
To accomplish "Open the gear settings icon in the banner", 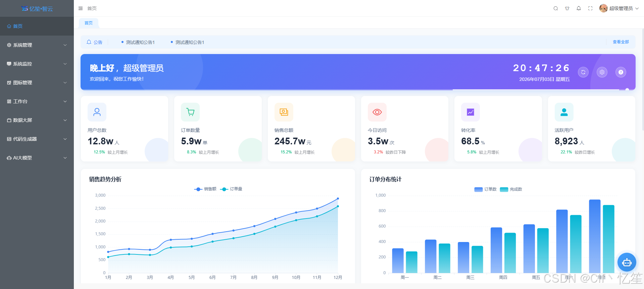I will point(602,72).
